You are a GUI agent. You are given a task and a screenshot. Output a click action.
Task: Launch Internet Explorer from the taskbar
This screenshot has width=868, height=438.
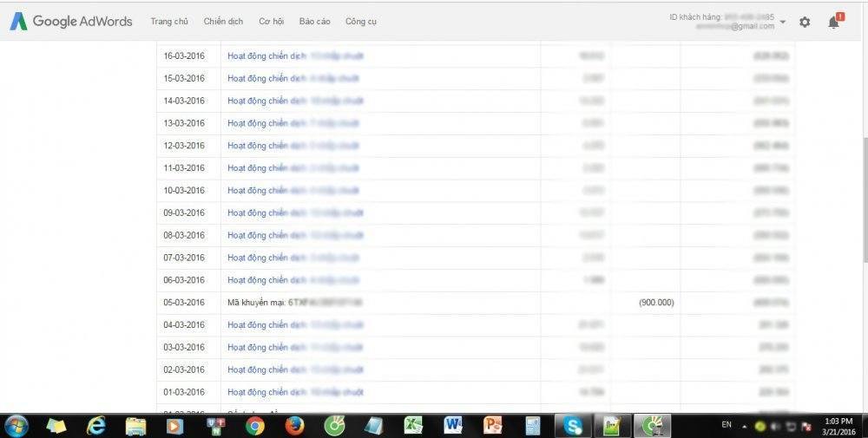[96, 426]
